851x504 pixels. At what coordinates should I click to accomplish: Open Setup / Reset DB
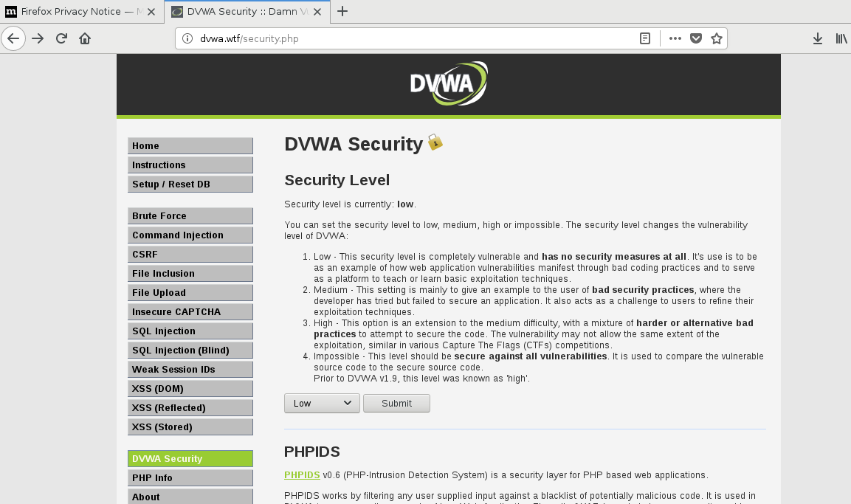pos(190,184)
